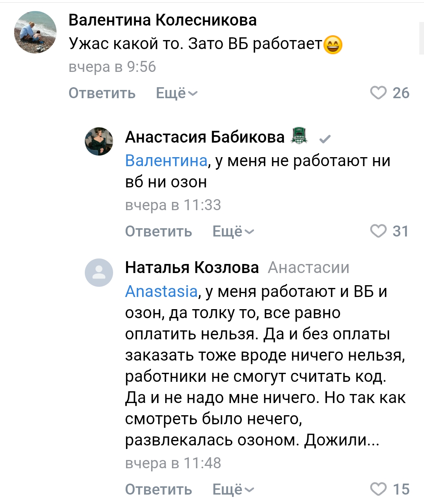The image size is (424, 504).
Task: Reply to Валентина Колесникова's comment
Action: (102, 93)
